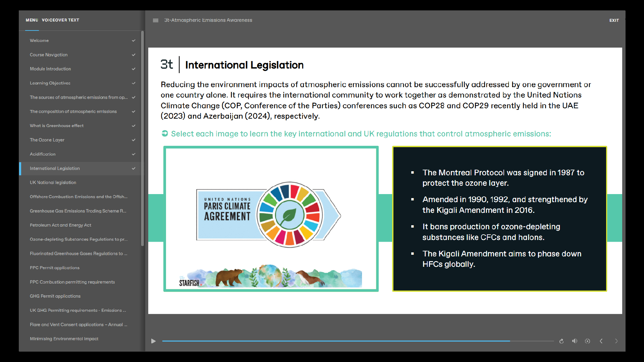Replay the current slide

coord(561,341)
